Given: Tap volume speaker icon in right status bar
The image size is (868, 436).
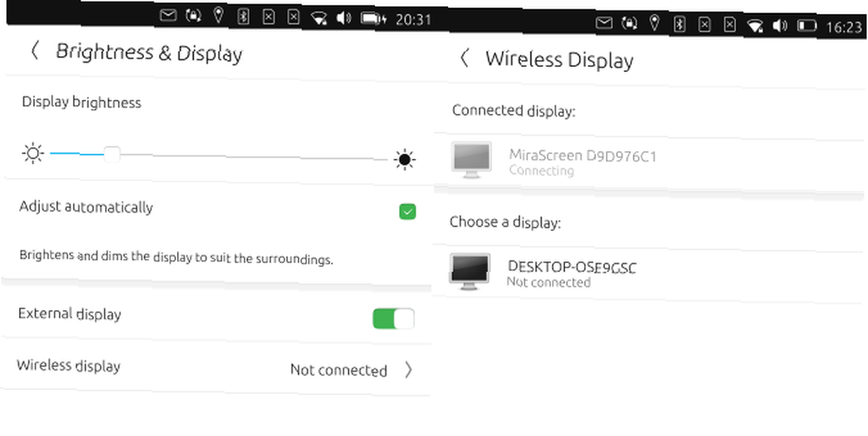Looking at the screenshot, I should coord(780,25).
